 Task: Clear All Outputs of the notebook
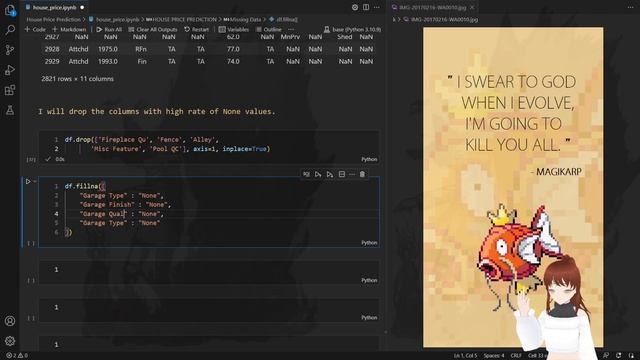(153, 29)
